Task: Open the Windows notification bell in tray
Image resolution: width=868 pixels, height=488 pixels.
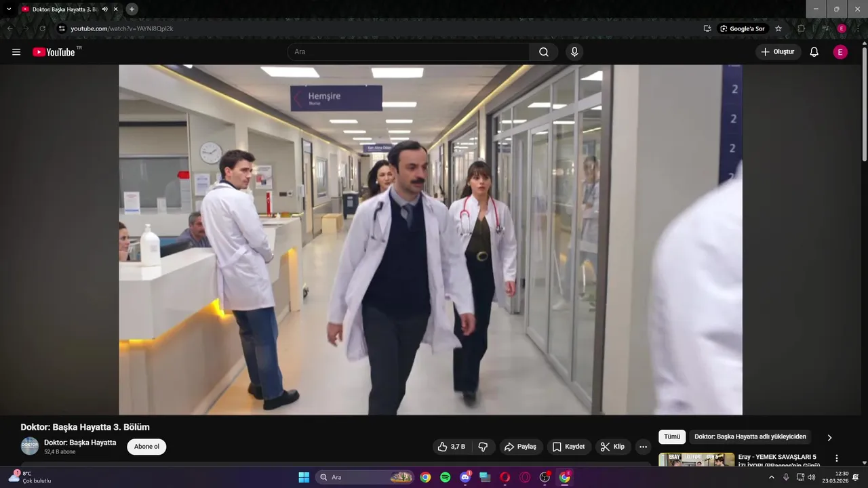Action: (856, 477)
